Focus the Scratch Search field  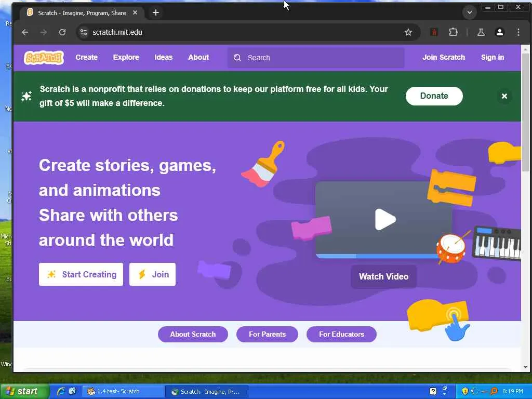point(316,58)
